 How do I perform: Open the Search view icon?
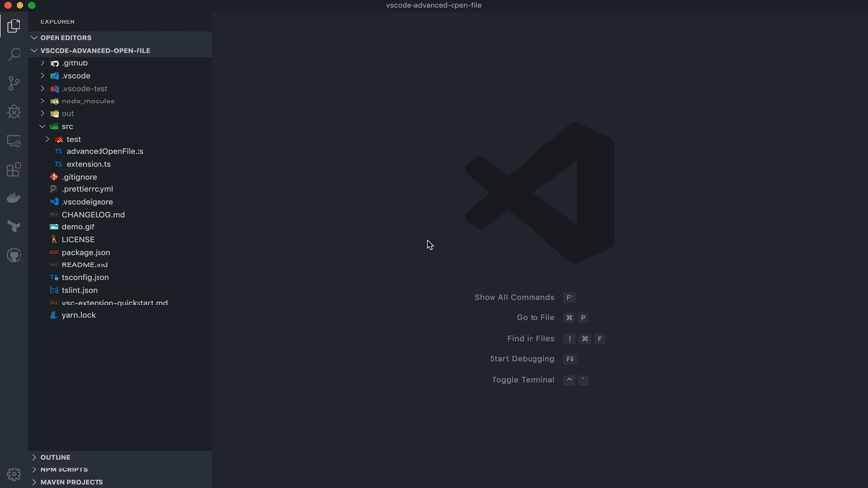[x=14, y=55]
